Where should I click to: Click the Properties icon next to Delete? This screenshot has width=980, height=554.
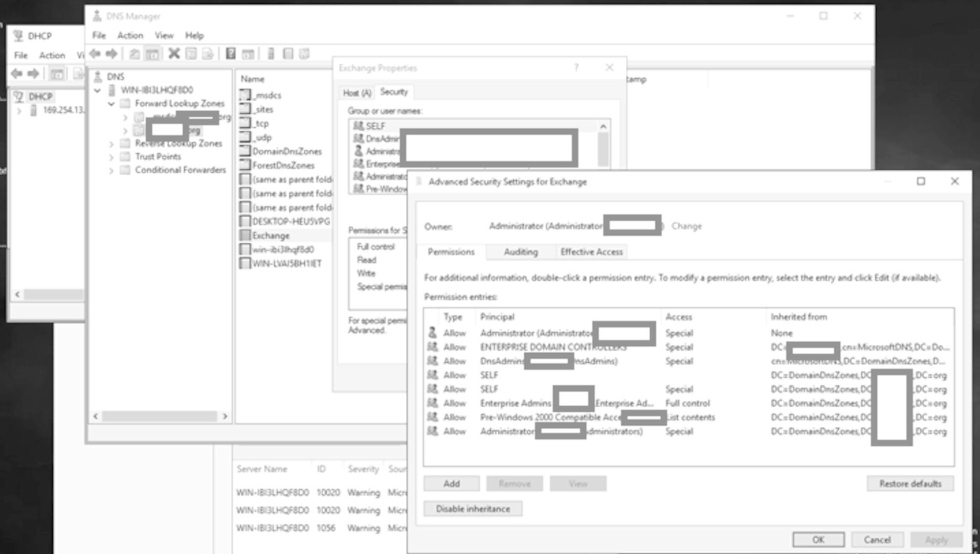tap(191, 54)
